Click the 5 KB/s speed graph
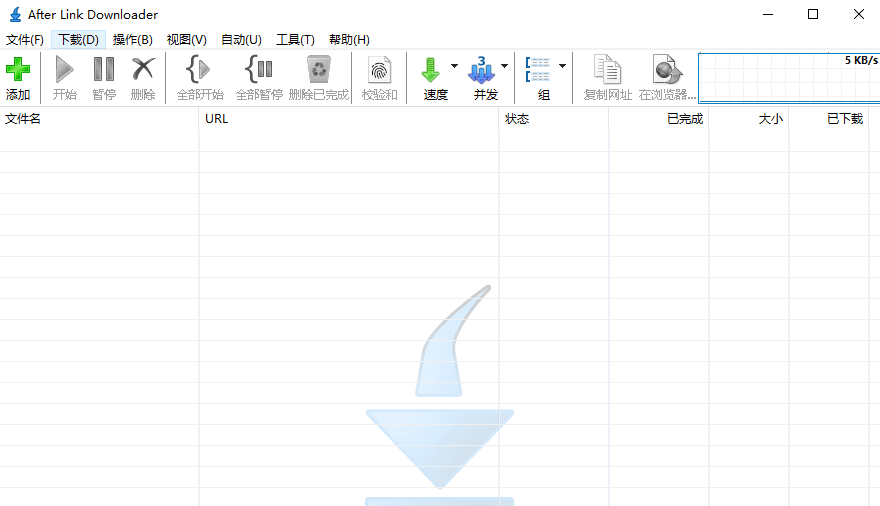 click(x=788, y=78)
